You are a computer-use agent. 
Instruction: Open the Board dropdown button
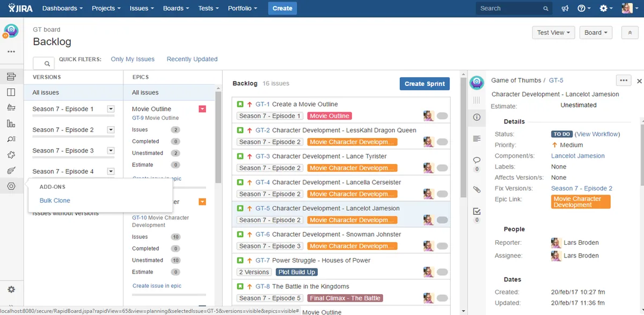tap(596, 33)
